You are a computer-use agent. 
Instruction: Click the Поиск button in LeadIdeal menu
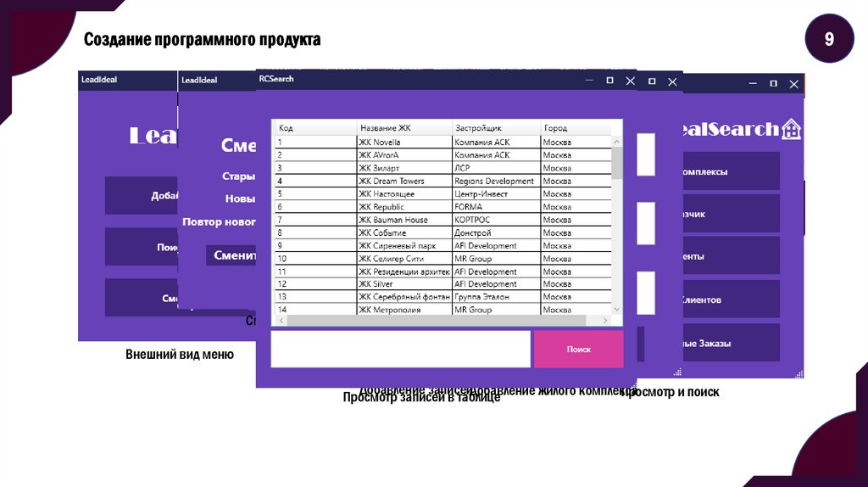point(142,247)
